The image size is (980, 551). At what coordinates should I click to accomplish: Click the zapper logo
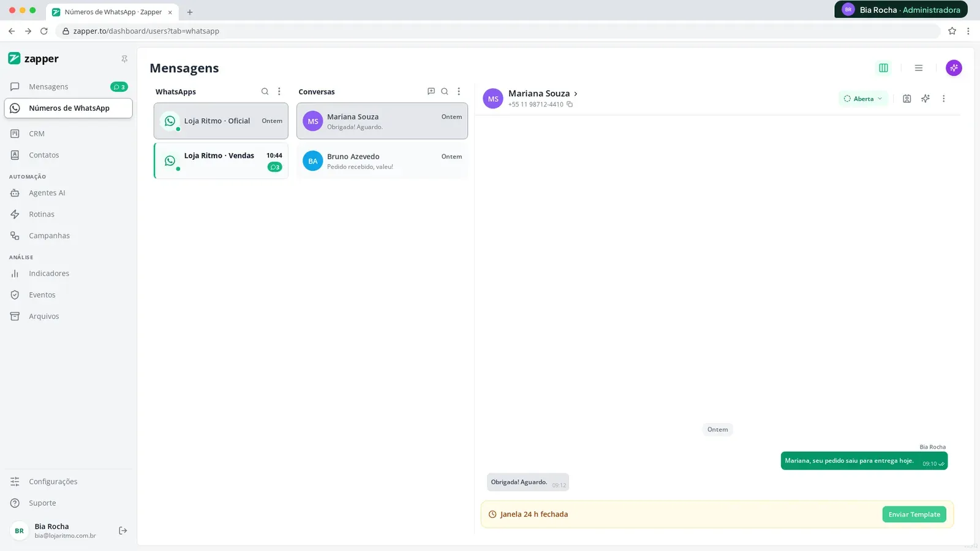(34, 59)
